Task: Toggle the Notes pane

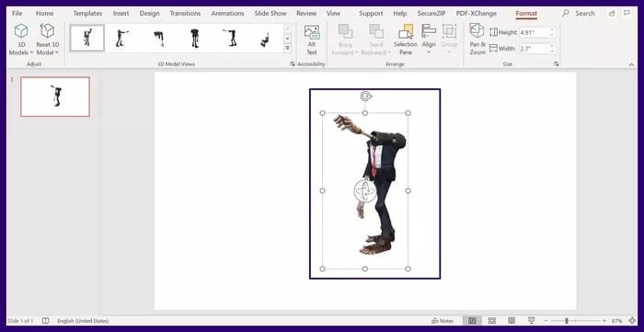Action: [x=443, y=321]
